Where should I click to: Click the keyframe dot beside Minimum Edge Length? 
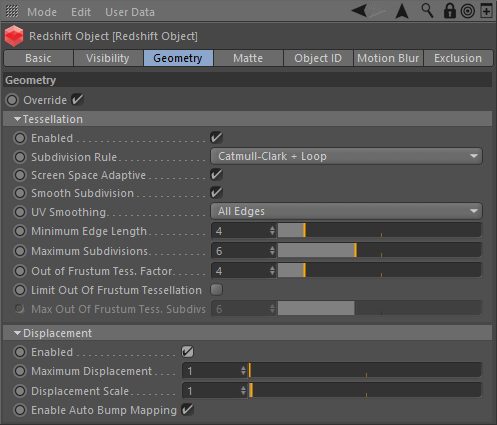click(20, 231)
